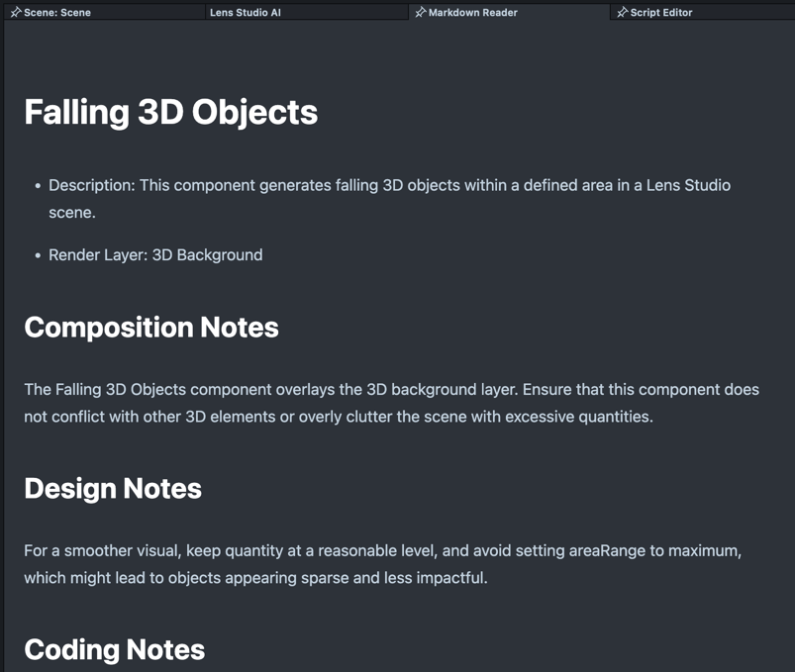The height and width of the screenshot is (672, 795).
Task: Click the pin icon on Markdown Reader tab
Action: (x=421, y=13)
